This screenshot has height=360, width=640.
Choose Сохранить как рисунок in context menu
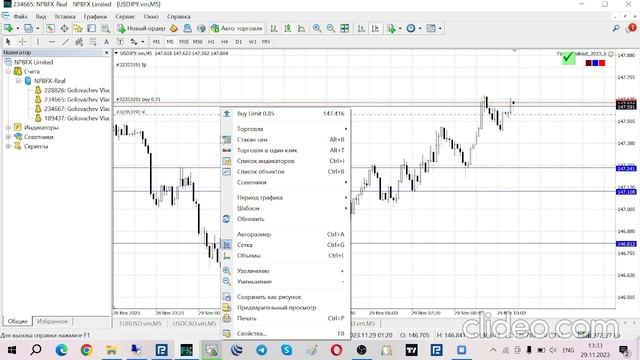tap(285, 297)
